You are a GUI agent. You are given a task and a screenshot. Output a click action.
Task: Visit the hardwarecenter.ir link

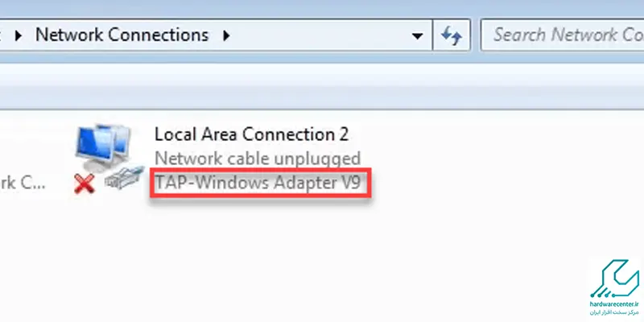click(615, 304)
